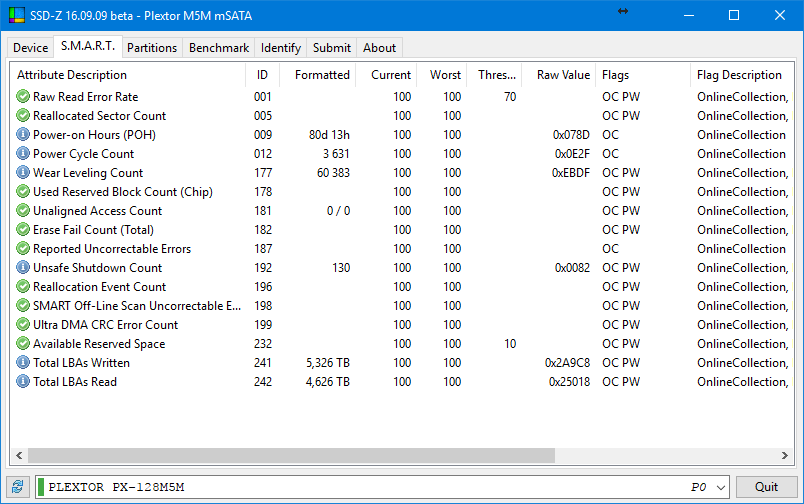Click the green check icon beside Erase Fail Count
804x504 pixels.
tap(23, 230)
